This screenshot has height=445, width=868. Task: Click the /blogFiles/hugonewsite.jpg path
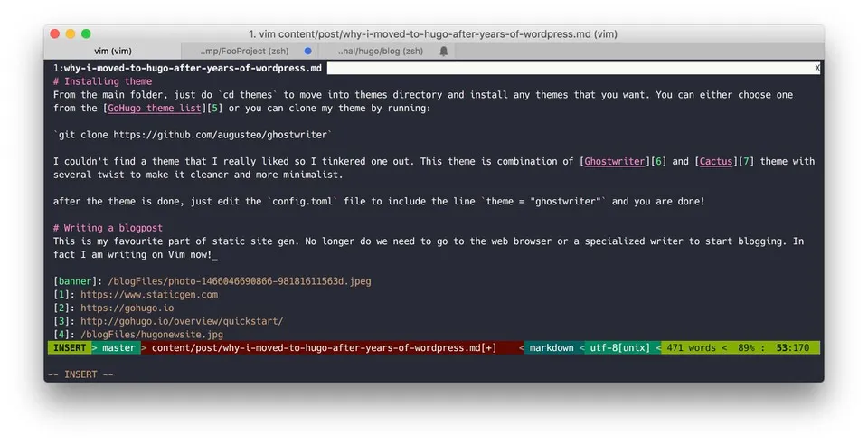(152, 335)
